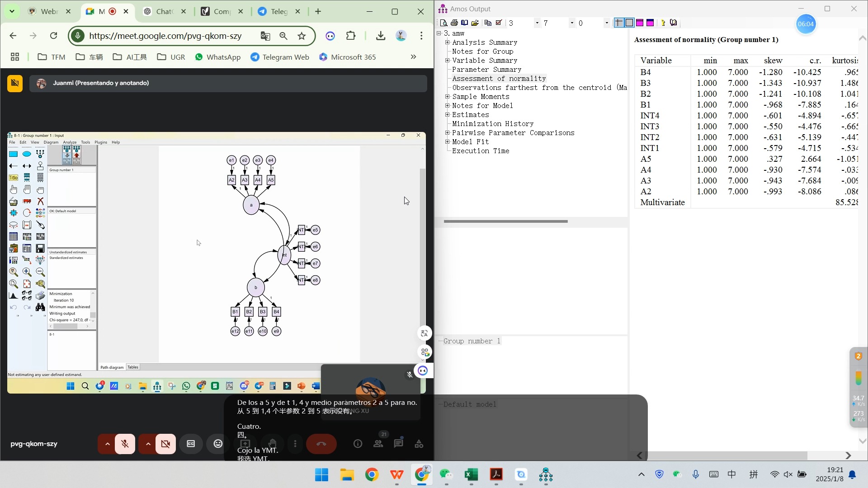Screen dimensions: 868x488
Task: Expand the Variable Summary tree node
Action: pyautogui.click(x=448, y=61)
